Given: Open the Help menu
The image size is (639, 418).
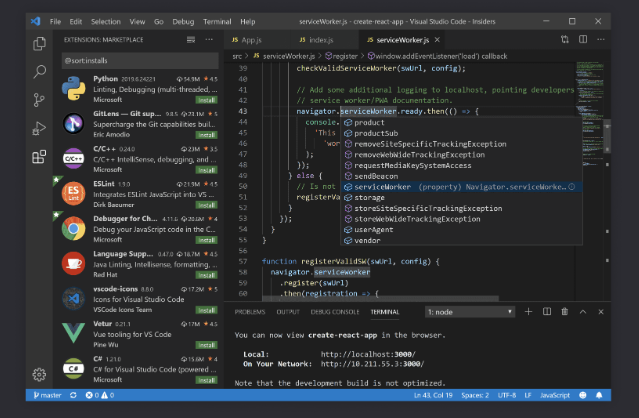Looking at the screenshot, I should [247, 22].
